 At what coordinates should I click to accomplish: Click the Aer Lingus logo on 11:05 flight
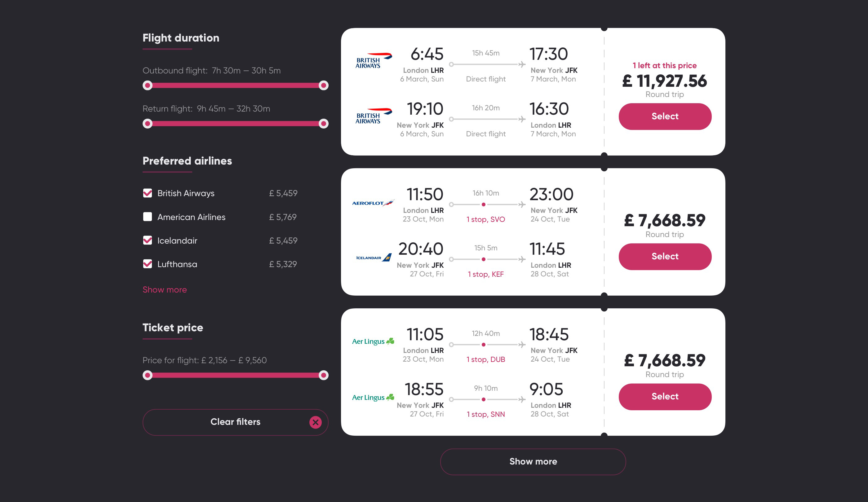(x=373, y=341)
